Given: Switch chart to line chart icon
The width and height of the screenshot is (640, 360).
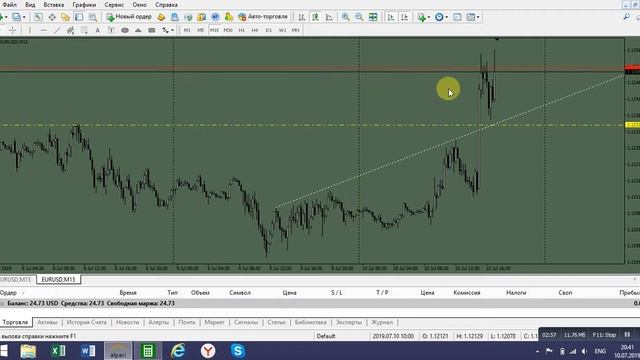Looking at the screenshot, I should coord(329,17).
